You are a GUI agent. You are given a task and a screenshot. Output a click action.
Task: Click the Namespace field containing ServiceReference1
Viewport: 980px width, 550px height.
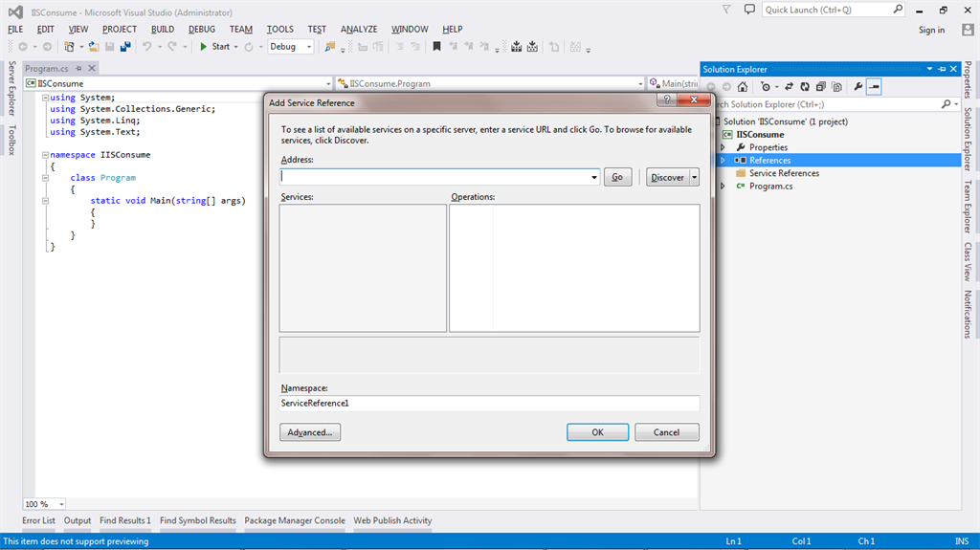click(x=489, y=404)
